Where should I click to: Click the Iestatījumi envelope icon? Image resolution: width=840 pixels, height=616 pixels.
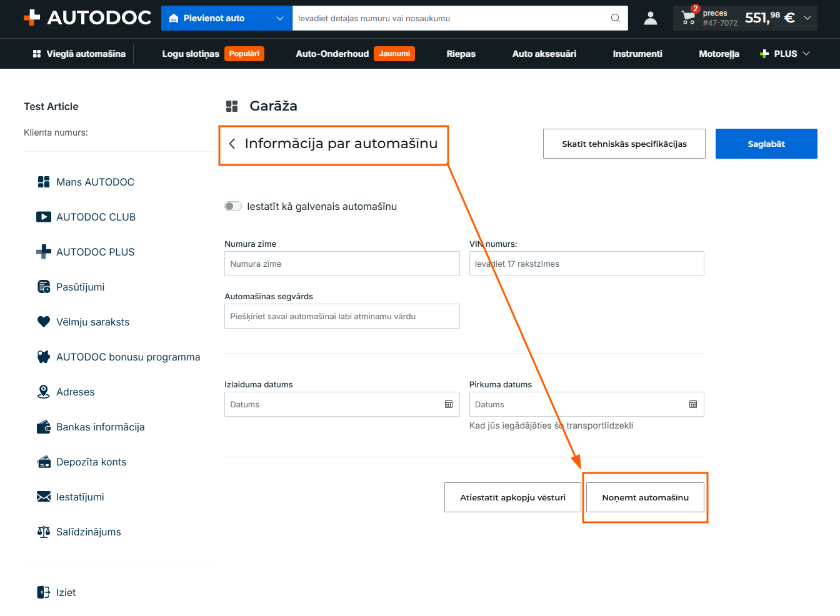point(44,497)
